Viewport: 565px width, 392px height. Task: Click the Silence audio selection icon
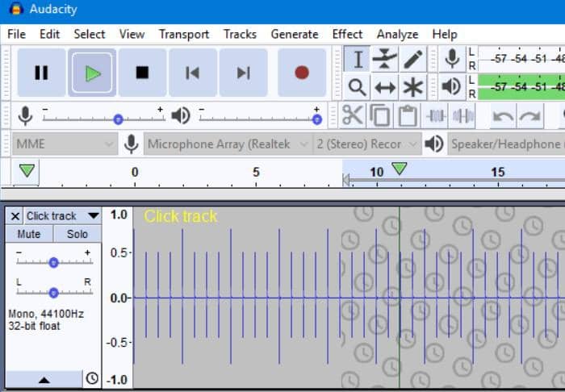click(x=462, y=116)
